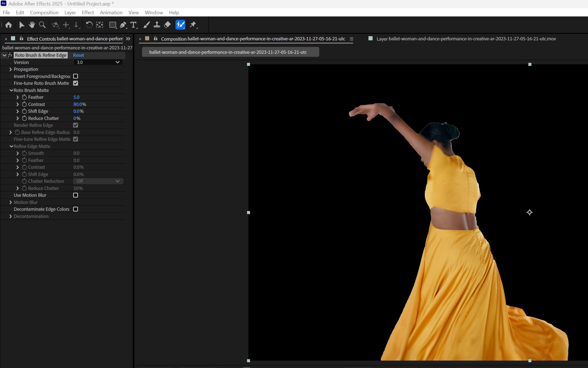Select the Selection arrow tool
This screenshot has height=368, width=588.
click(x=22, y=25)
